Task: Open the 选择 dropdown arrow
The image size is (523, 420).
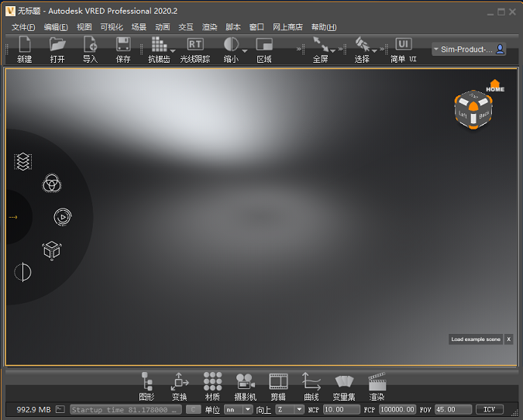Action: [374, 50]
